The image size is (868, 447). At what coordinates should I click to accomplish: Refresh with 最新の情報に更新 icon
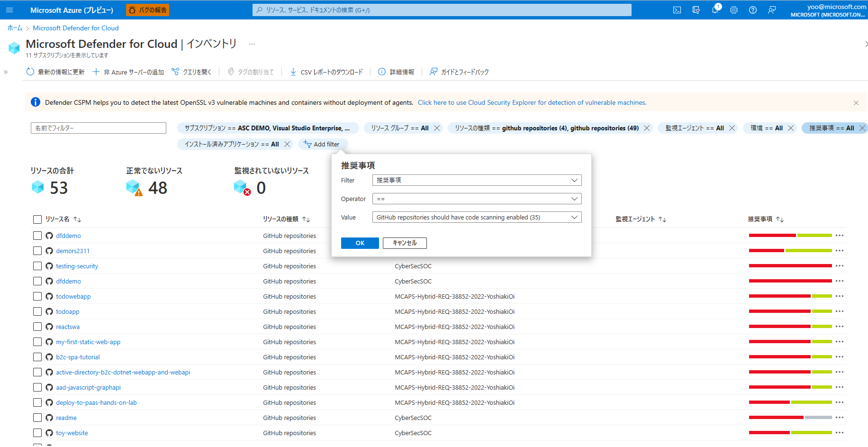pyautogui.click(x=55, y=72)
